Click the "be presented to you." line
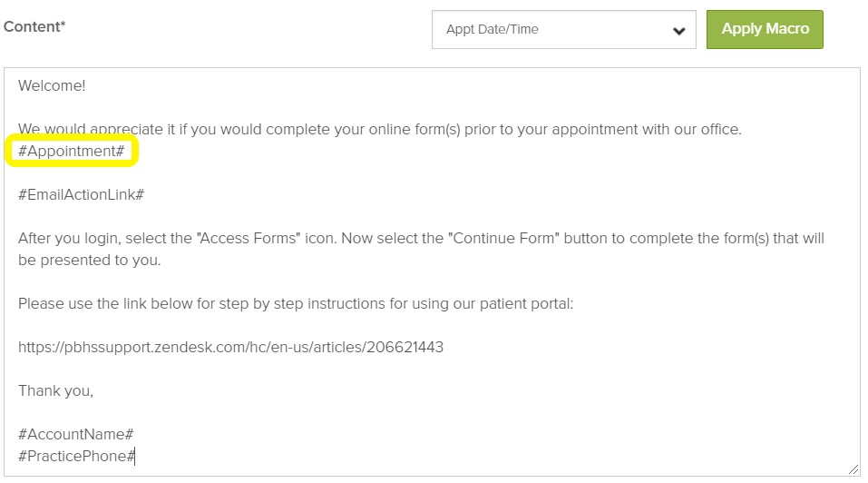 click(x=89, y=260)
